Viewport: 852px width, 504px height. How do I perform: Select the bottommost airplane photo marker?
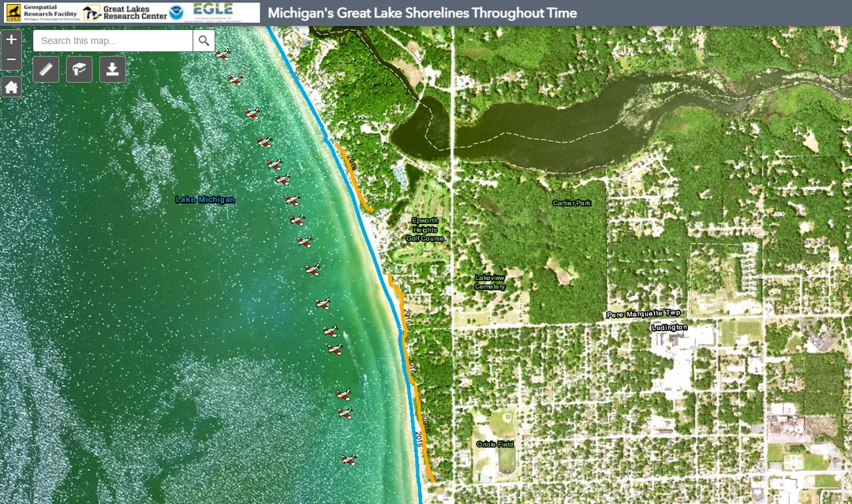(x=349, y=460)
